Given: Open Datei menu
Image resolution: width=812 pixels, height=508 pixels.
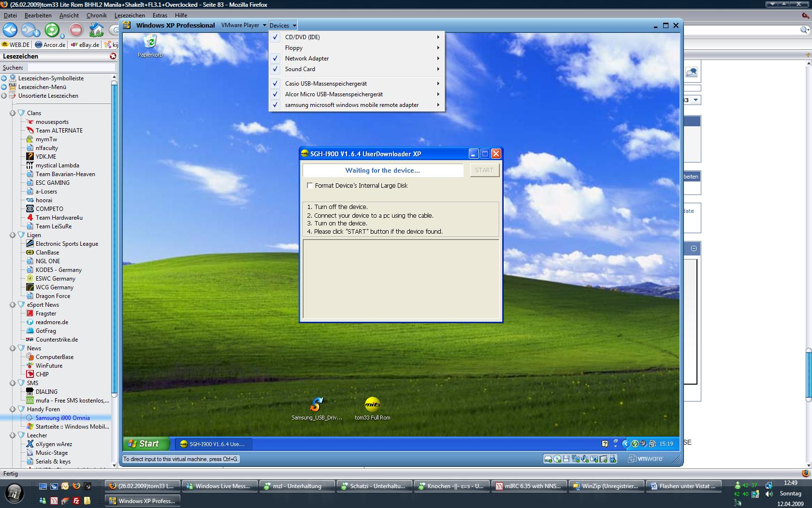Looking at the screenshot, I should click(x=10, y=15).
